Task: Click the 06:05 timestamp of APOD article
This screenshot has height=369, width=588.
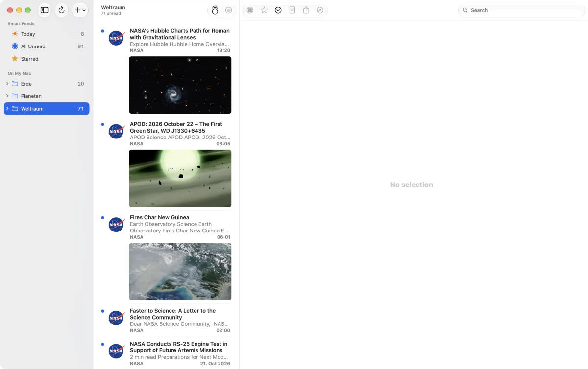Action: click(x=223, y=144)
